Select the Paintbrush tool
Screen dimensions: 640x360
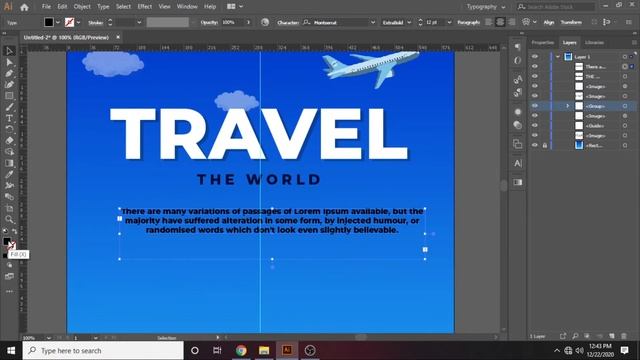tap(9, 107)
